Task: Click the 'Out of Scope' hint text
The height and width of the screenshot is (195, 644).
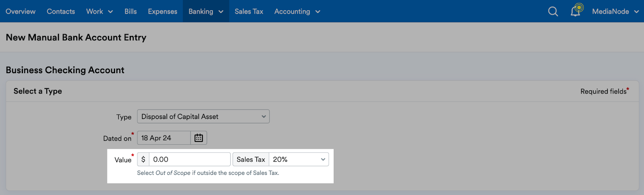Action: point(173,173)
